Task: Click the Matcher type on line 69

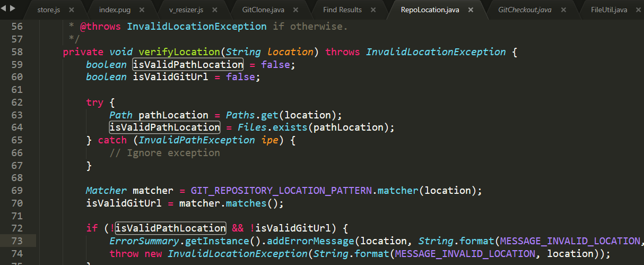Action: tap(106, 191)
